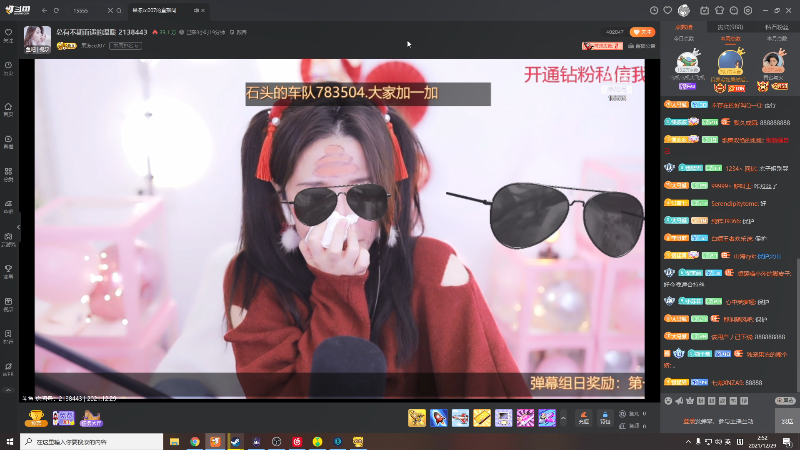Open Windows Start menu
The height and width of the screenshot is (450, 800).
click(x=10, y=441)
